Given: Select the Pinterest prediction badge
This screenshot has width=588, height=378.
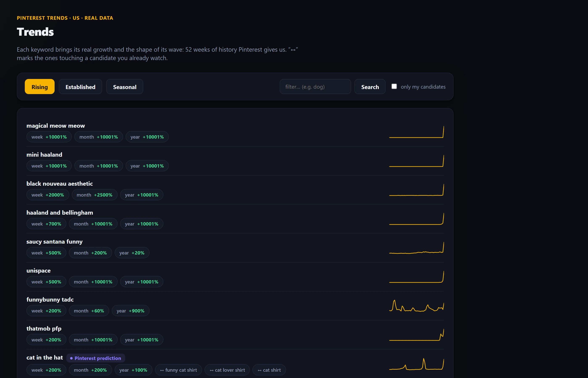Looking at the screenshot, I should (96, 358).
